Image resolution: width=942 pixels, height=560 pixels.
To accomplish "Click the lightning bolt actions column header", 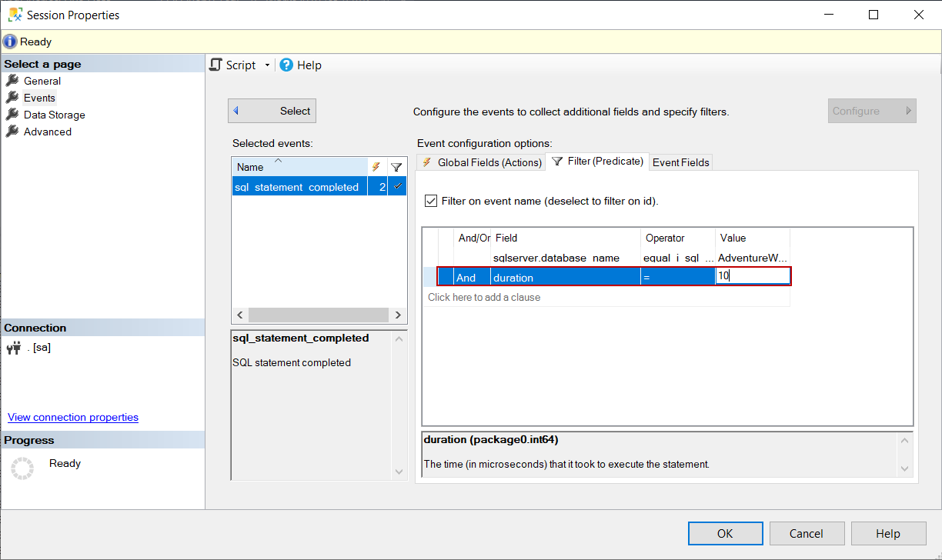I will coord(376,167).
